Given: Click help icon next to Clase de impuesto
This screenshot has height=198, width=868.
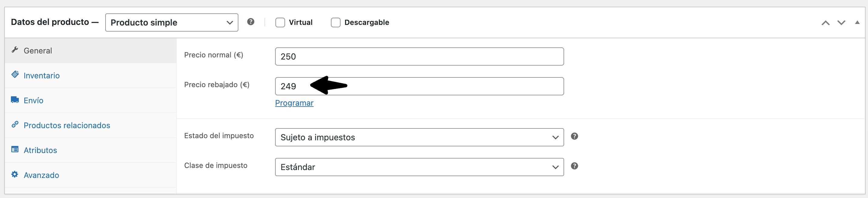Looking at the screenshot, I should tap(574, 166).
